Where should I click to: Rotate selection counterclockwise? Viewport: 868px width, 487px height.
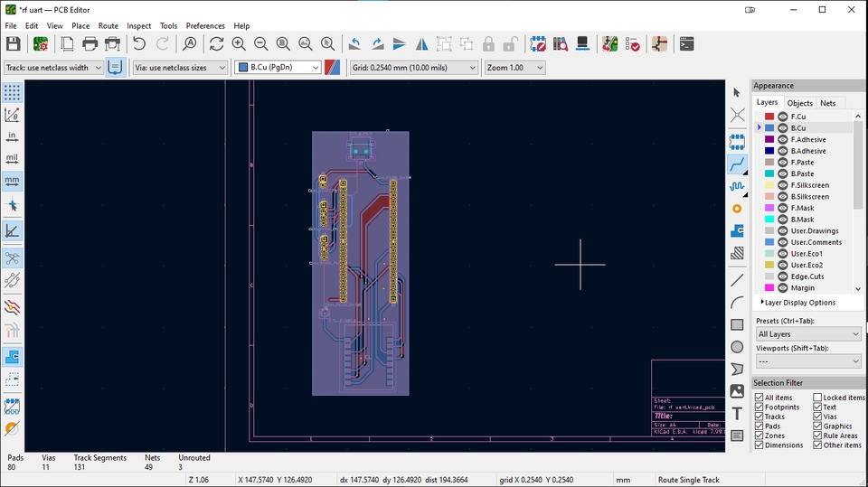(x=354, y=43)
